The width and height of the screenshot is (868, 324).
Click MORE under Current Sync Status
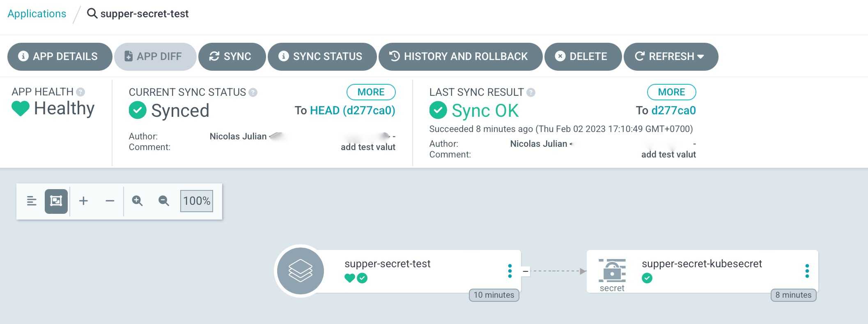[371, 92]
